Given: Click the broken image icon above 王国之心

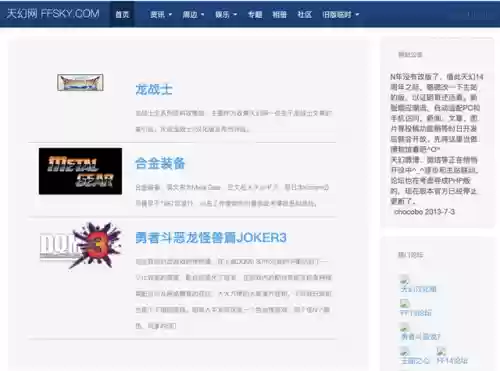Looking at the screenshot, I should 404,351.
